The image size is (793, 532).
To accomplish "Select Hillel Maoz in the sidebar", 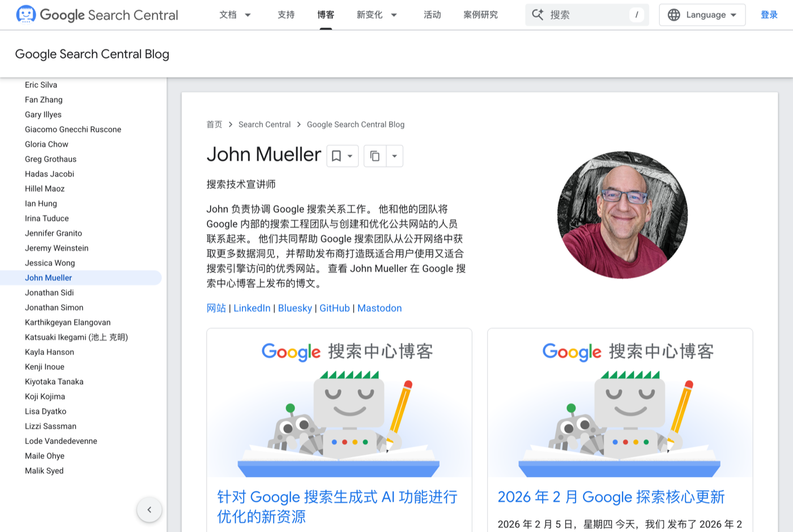I will click(45, 188).
